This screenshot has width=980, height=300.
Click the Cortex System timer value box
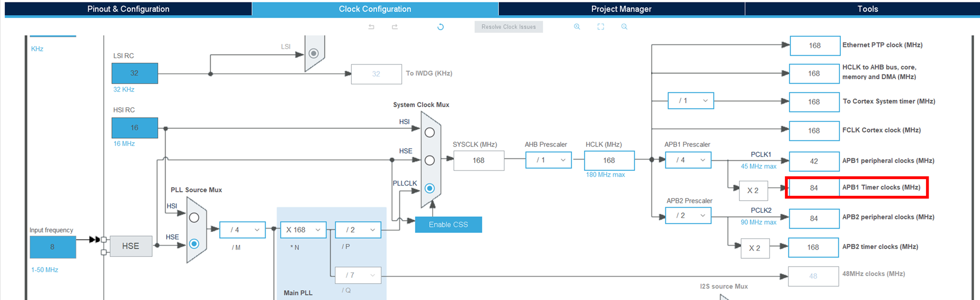click(814, 102)
